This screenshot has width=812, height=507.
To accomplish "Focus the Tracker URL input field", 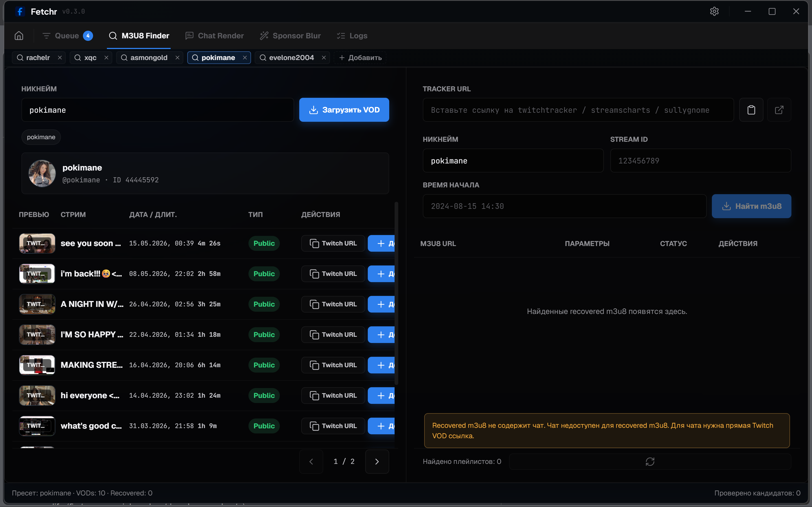I will pyautogui.click(x=578, y=110).
